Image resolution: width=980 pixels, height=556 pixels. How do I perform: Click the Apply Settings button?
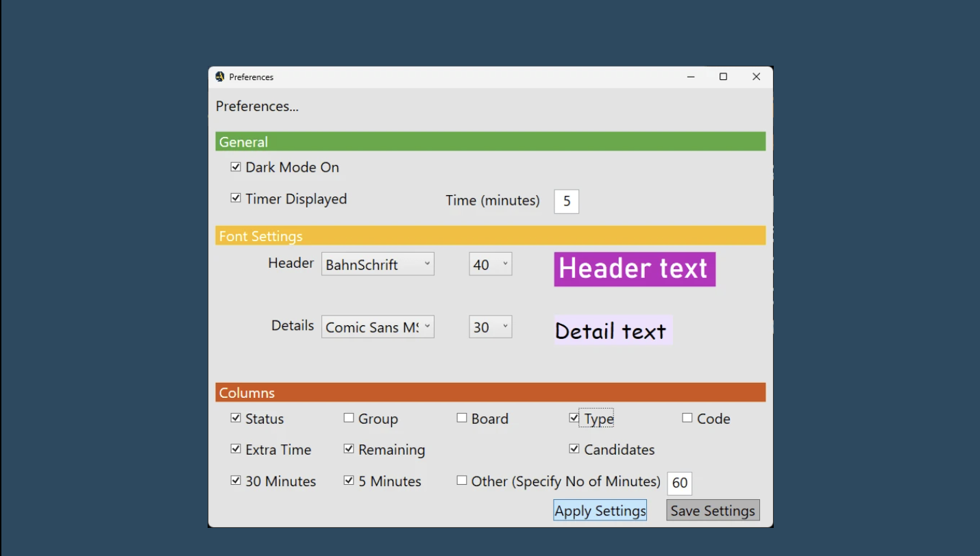(x=600, y=510)
